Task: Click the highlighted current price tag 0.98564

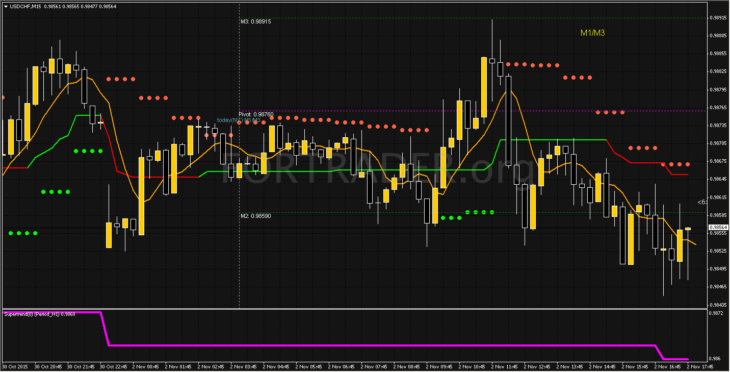Action: pos(718,227)
